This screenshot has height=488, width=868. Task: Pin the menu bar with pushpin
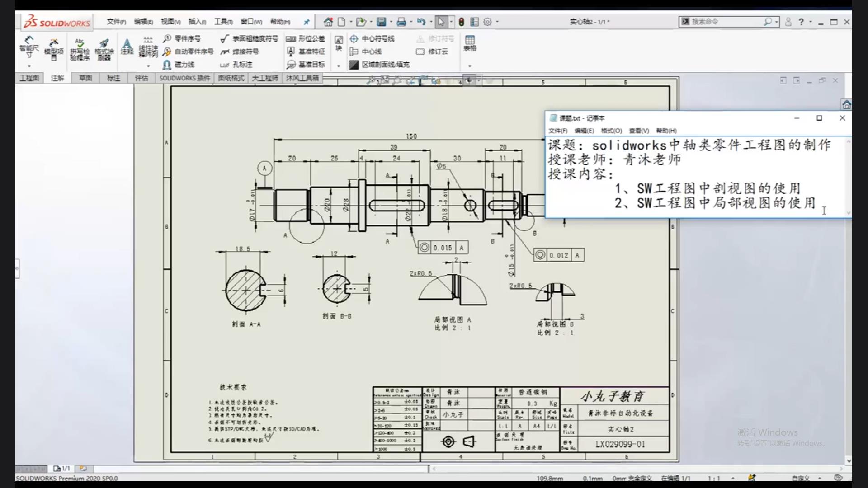(307, 22)
